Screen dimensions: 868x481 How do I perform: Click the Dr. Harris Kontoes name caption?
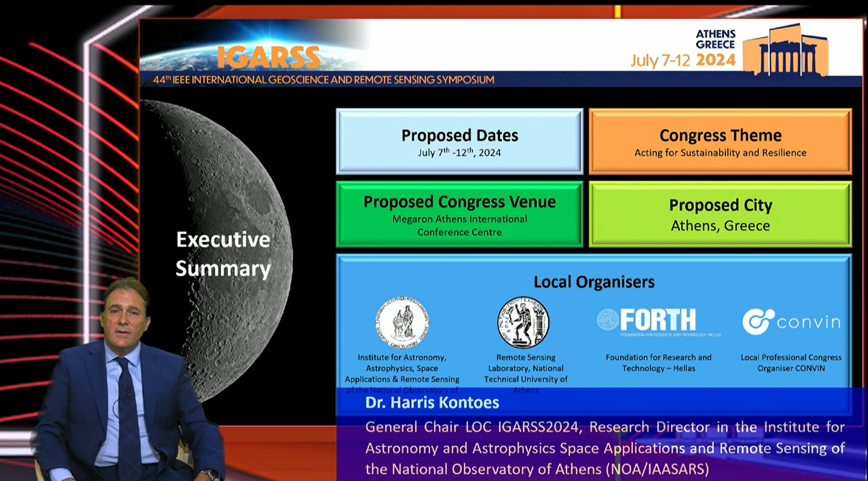(x=432, y=402)
